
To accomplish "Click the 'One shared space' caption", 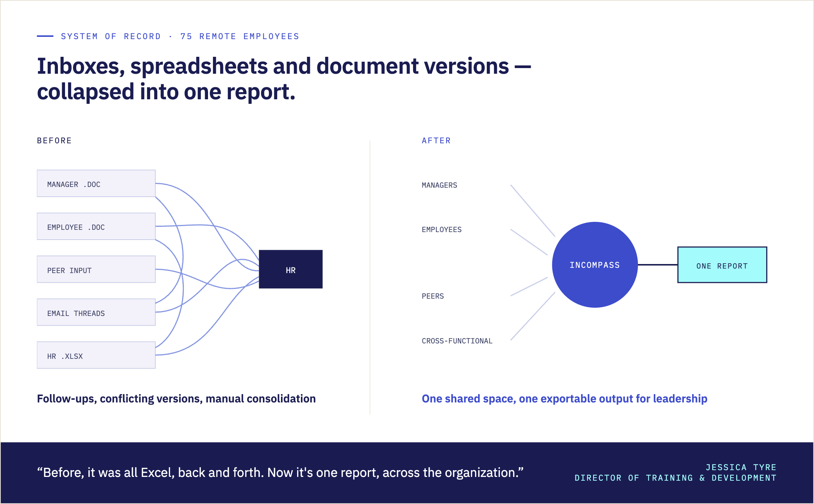I will (565, 399).
